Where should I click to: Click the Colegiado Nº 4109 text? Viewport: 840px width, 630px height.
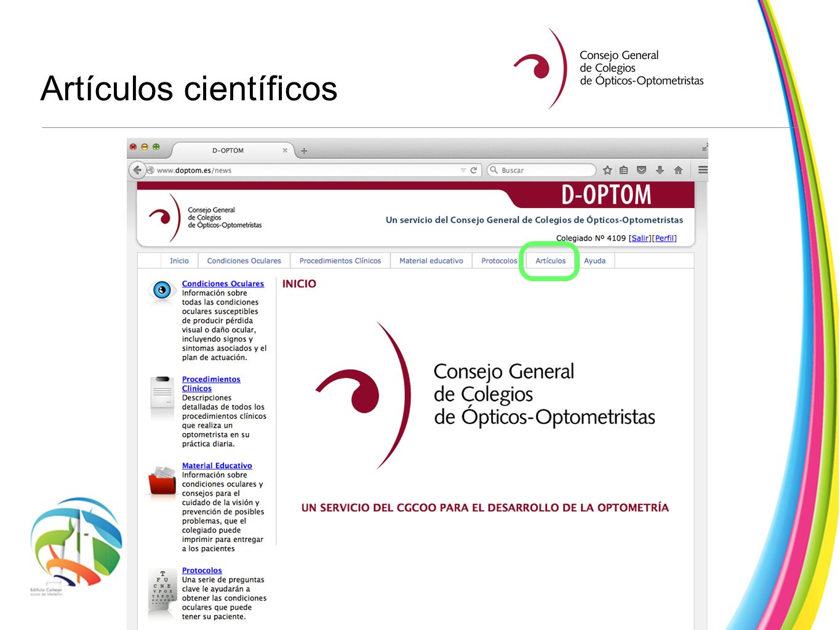tap(591, 238)
